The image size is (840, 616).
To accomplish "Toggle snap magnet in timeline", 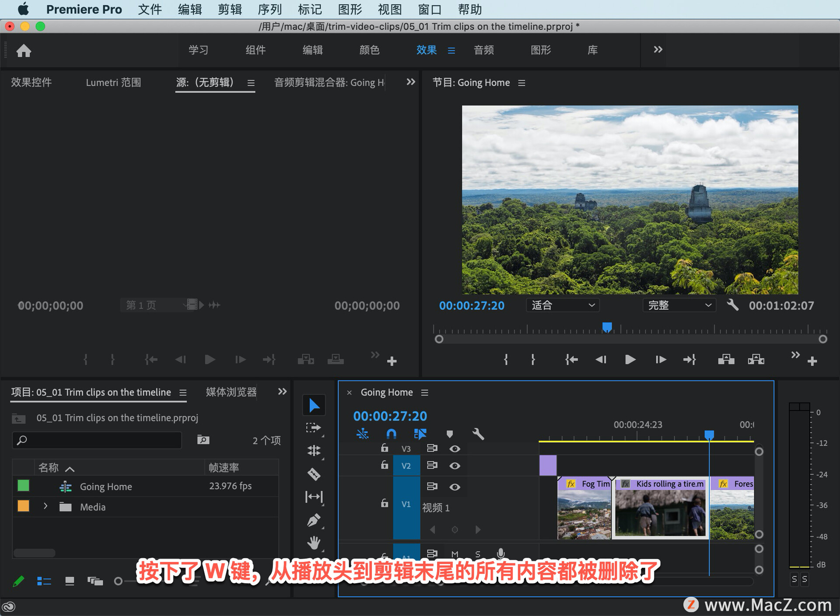I will point(391,434).
